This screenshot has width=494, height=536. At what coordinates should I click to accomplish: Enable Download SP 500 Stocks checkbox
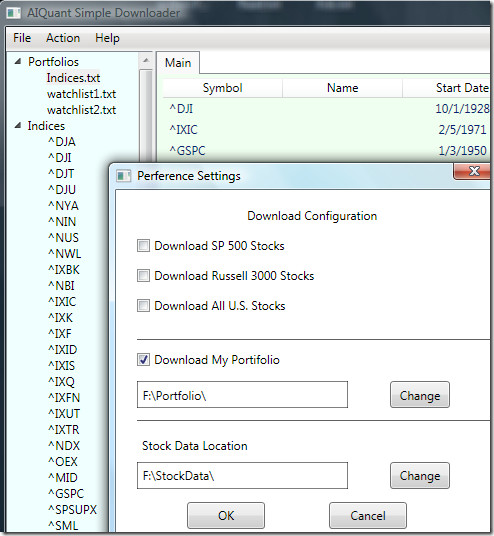(143, 245)
